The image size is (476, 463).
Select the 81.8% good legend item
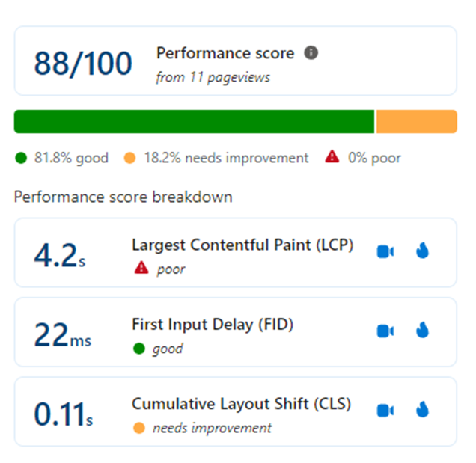[61, 158]
